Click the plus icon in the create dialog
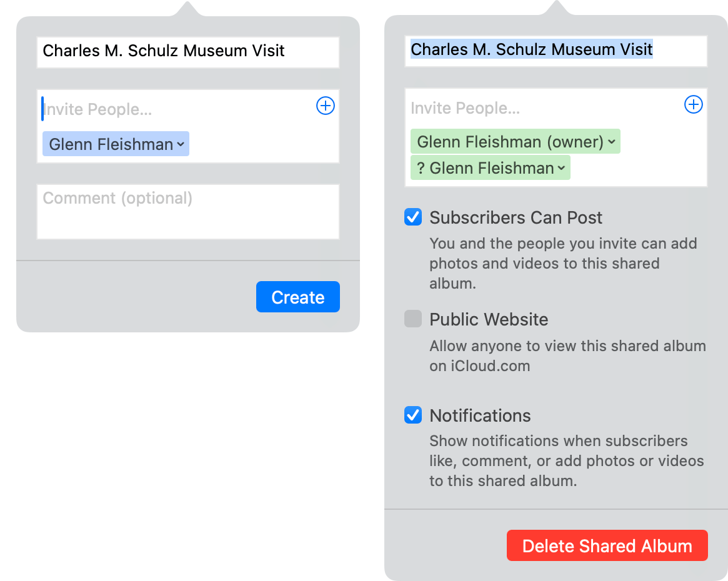The height and width of the screenshot is (581, 728). coord(326,106)
